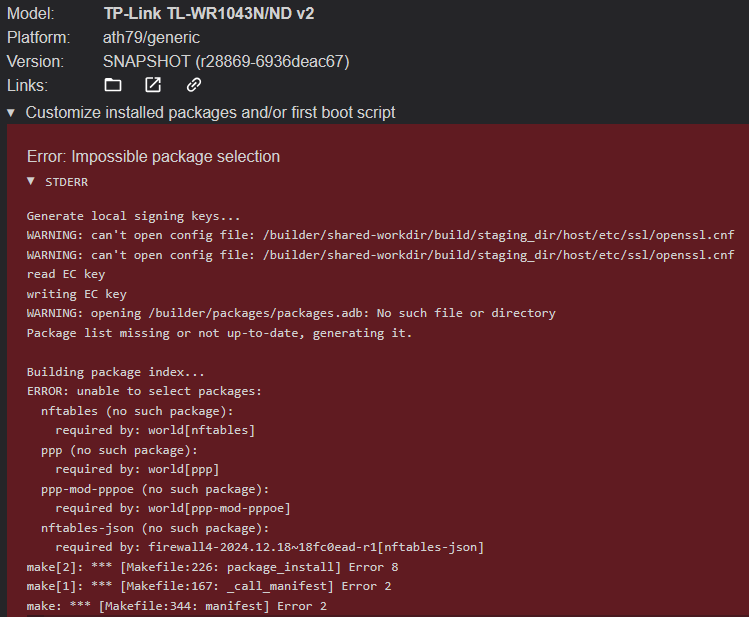Image resolution: width=749 pixels, height=617 pixels.
Task: Click the firewall4 nftables-json dependency line
Action: [269, 547]
